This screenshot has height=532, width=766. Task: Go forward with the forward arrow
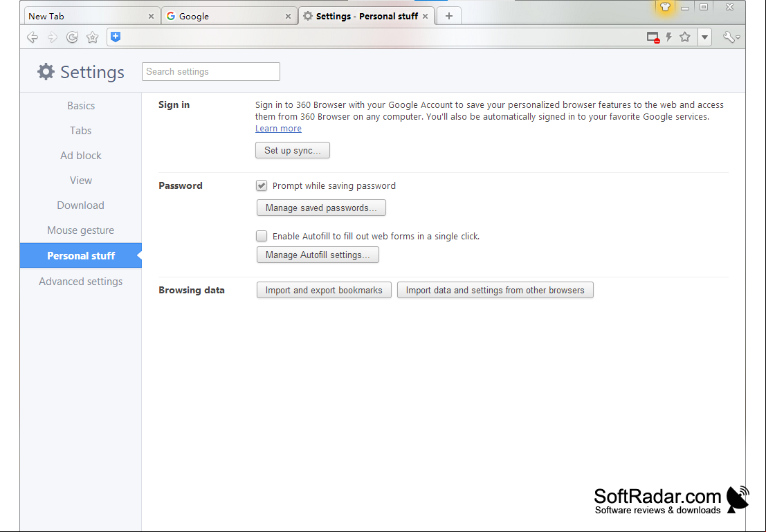tap(53, 37)
